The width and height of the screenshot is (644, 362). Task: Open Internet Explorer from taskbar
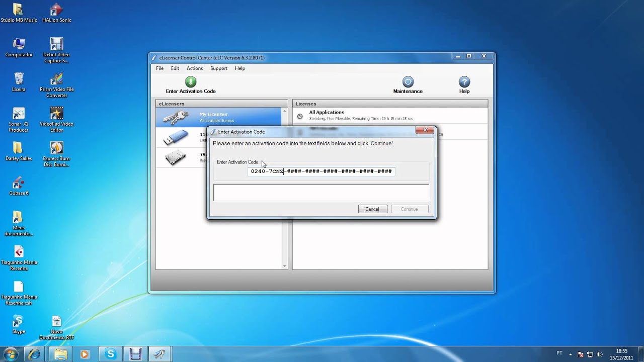(x=34, y=354)
